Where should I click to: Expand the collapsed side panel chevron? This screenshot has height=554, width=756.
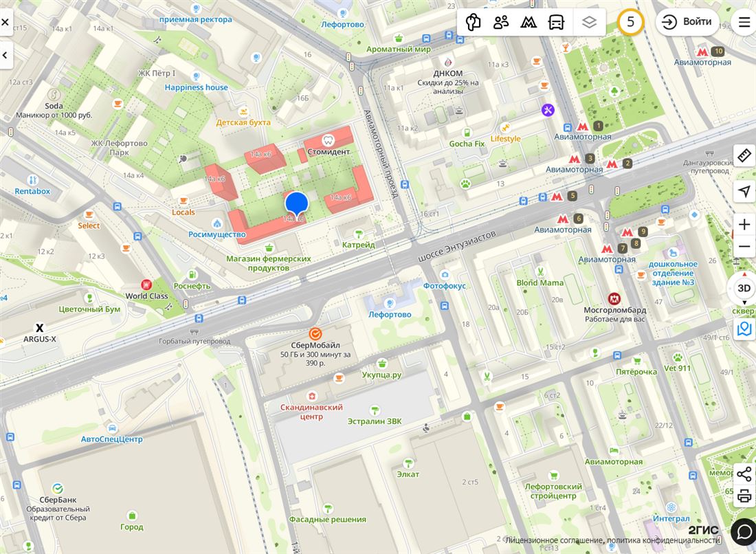5,56
